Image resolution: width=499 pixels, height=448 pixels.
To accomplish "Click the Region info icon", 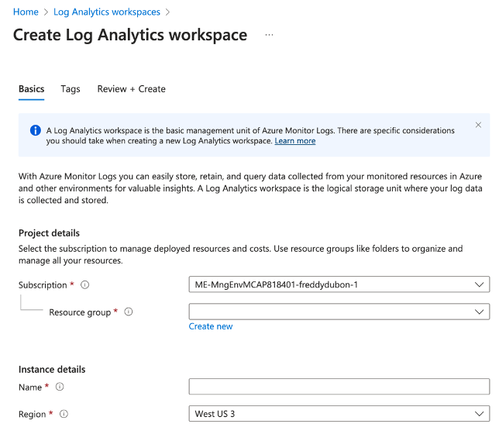I will tap(64, 414).
